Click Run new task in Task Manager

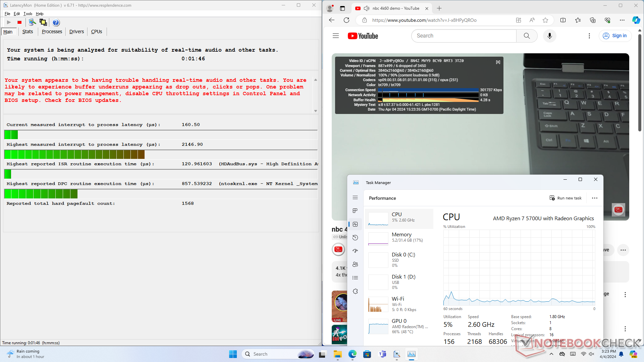click(566, 198)
